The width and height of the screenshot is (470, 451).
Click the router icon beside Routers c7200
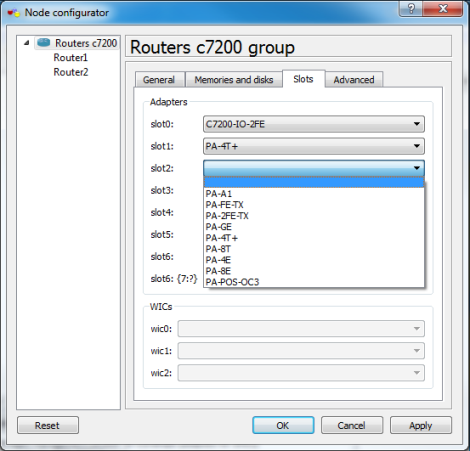(x=44, y=43)
